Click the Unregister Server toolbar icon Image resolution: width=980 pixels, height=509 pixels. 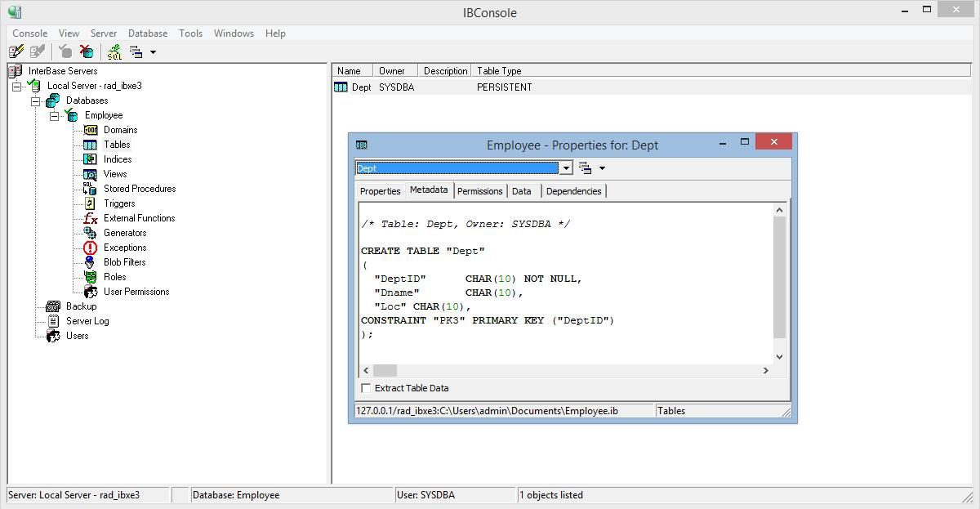(x=37, y=51)
